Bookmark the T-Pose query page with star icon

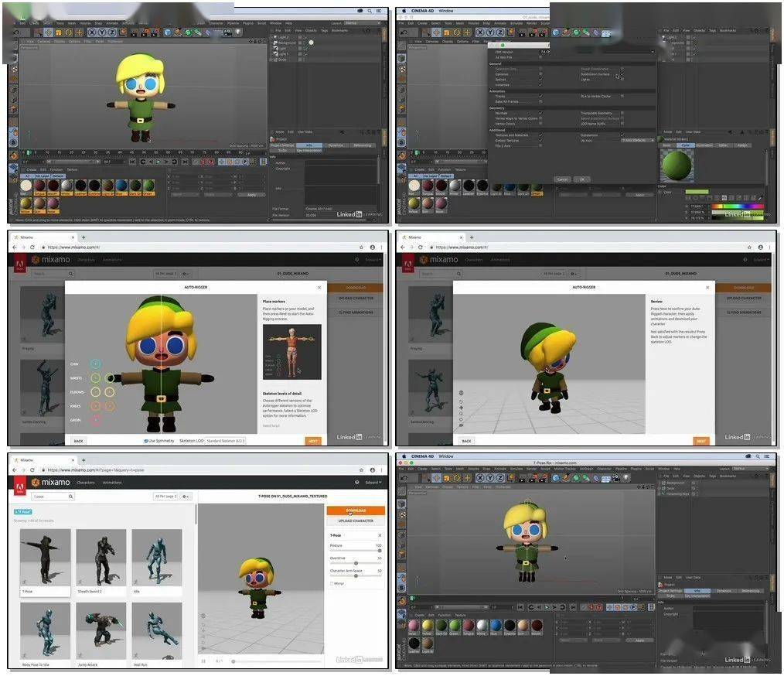[361, 470]
